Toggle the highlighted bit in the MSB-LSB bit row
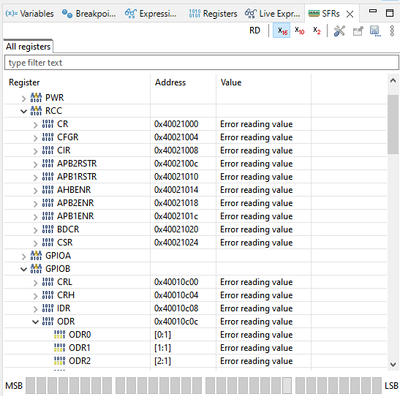 pos(287,385)
